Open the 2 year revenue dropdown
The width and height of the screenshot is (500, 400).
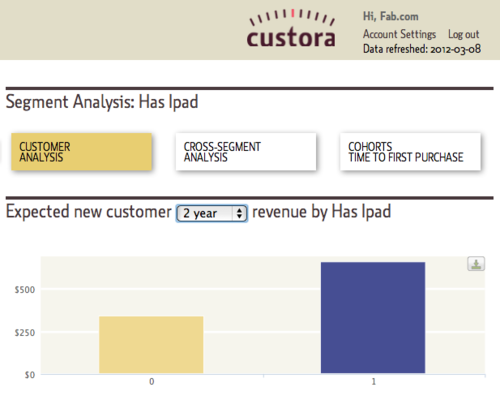click(212, 213)
